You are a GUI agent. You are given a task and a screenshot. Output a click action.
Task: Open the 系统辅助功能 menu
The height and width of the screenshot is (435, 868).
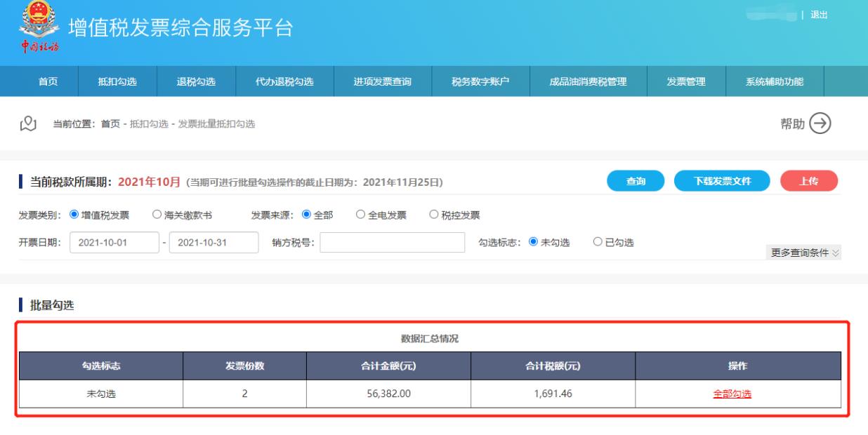click(x=775, y=82)
